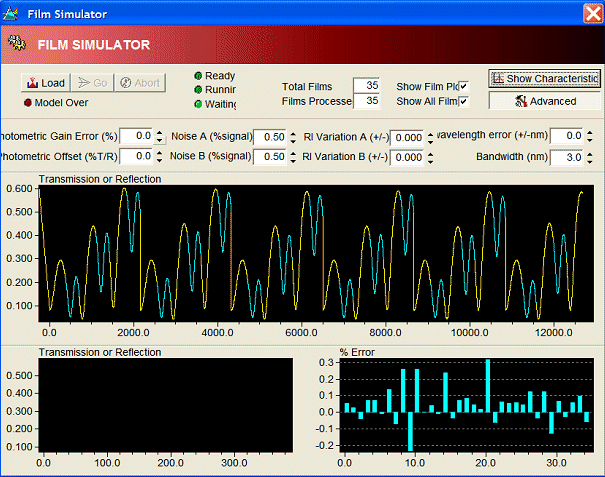
Task: Decrease Bandwidth with down arrow
Action: (x=590, y=161)
